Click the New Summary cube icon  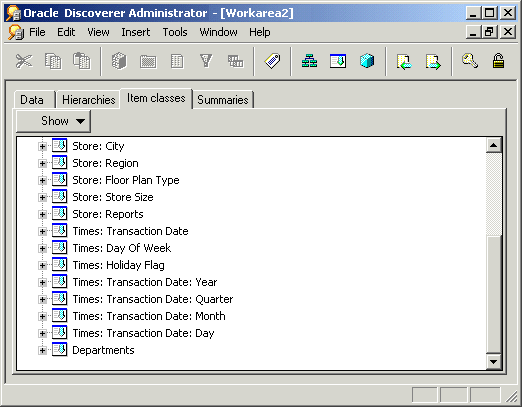[x=367, y=61]
